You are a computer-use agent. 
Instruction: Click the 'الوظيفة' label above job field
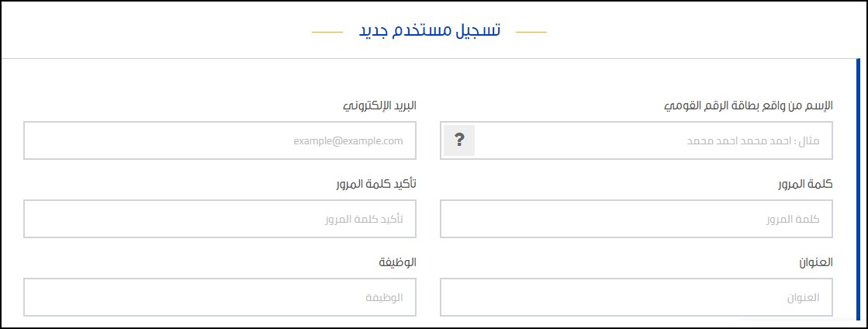pyautogui.click(x=397, y=262)
